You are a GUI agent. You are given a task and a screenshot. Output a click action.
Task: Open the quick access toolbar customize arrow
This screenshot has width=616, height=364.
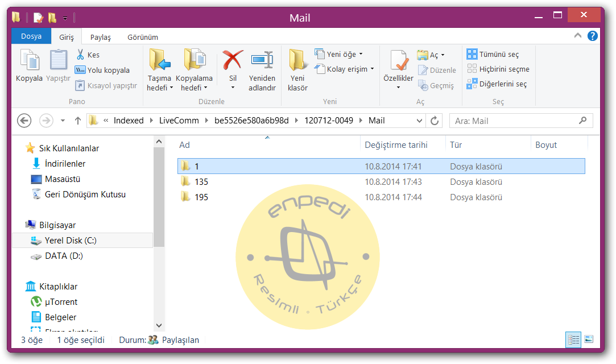pos(65,18)
